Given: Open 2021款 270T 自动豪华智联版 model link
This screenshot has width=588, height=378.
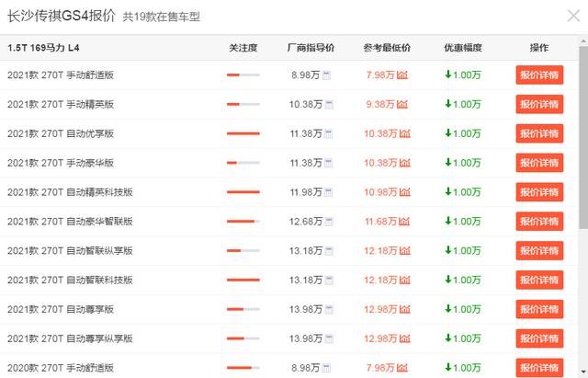Looking at the screenshot, I should tap(70, 222).
